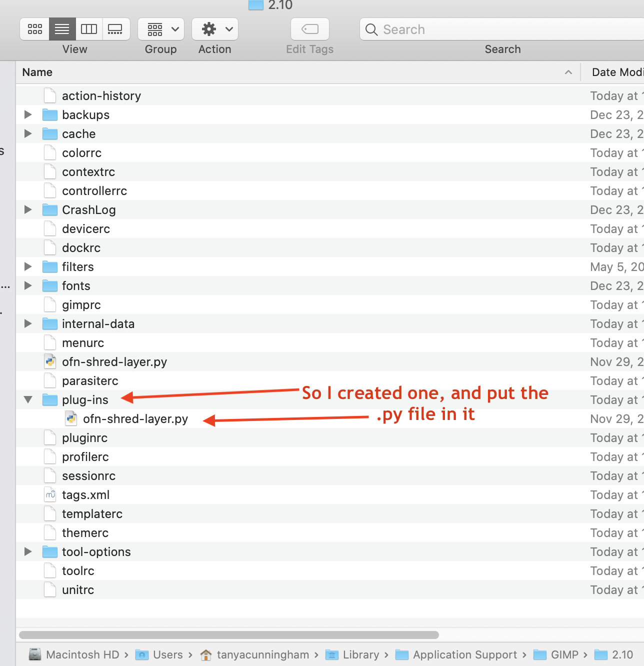This screenshot has height=666, width=644.
Task: Select the devicerc file
Action: 86,228
